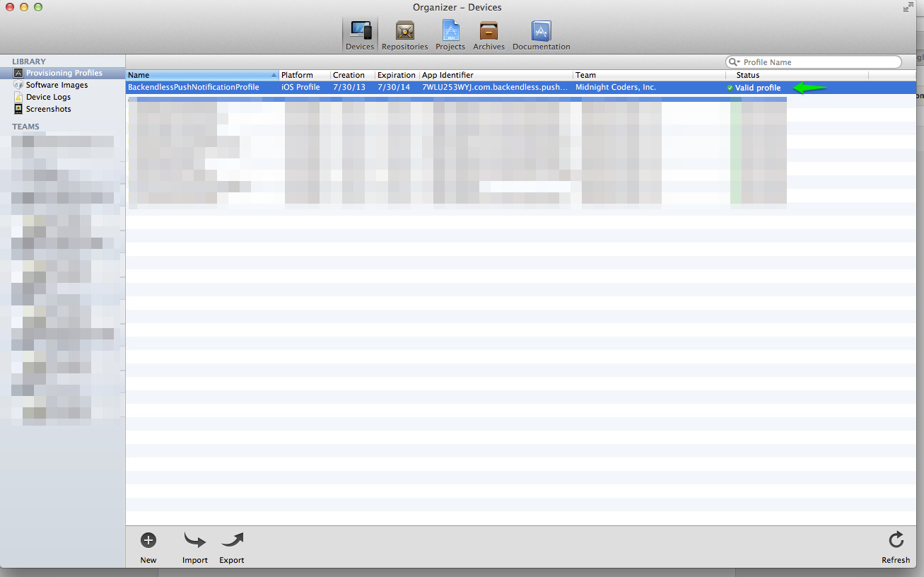Click the Refresh icon
Viewport: 924px width, 577px height.
pos(896,540)
